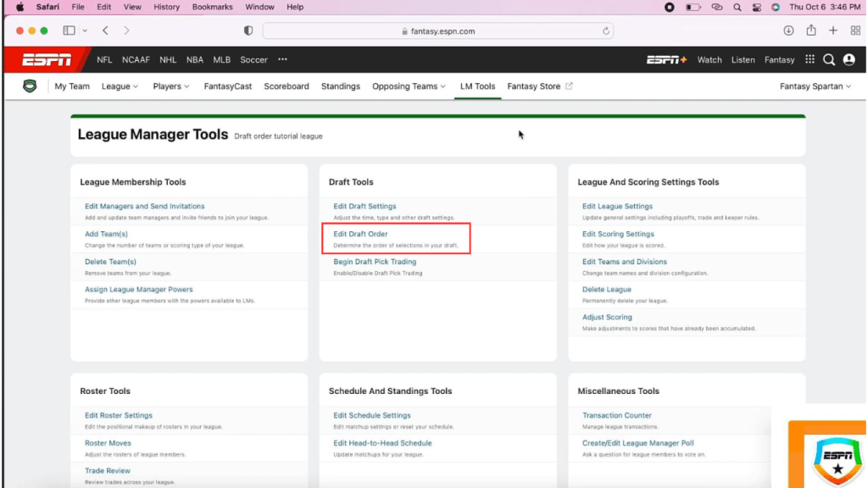Open the Safari File menu
Viewport: 868px width, 488px height.
78,7
